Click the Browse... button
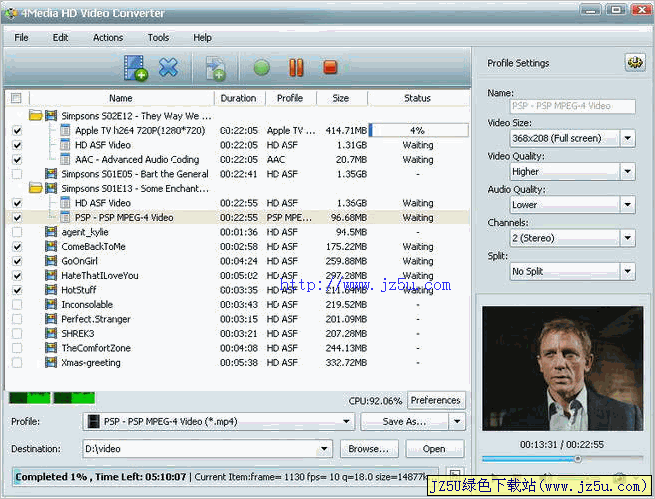Image resolution: width=655 pixels, height=499 pixels. point(368,449)
